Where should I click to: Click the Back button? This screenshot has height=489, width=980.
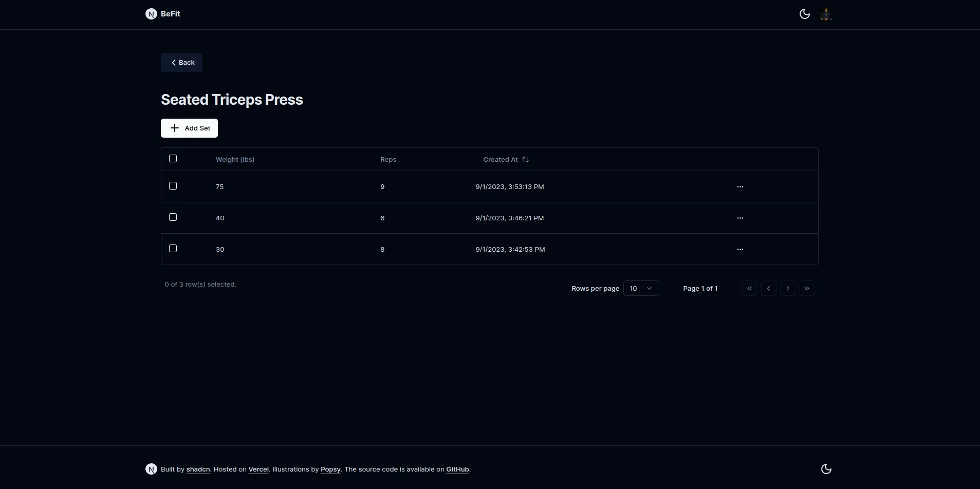point(181,63)
